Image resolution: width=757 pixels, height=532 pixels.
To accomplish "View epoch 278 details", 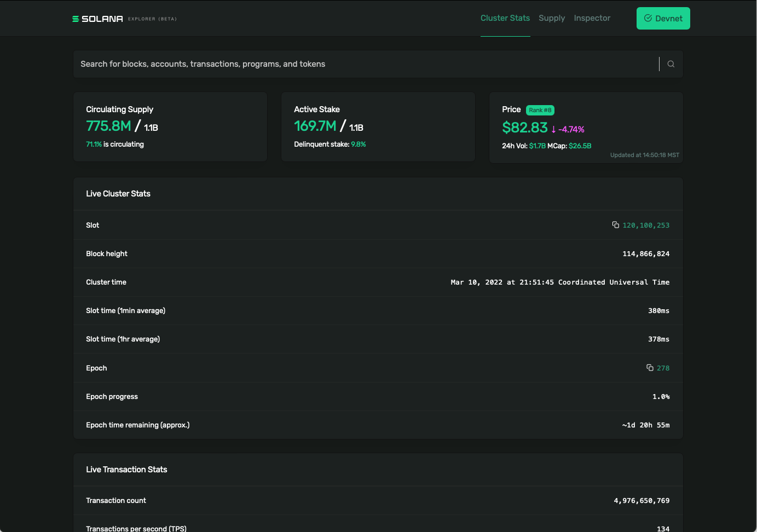I will click(664, 368).
